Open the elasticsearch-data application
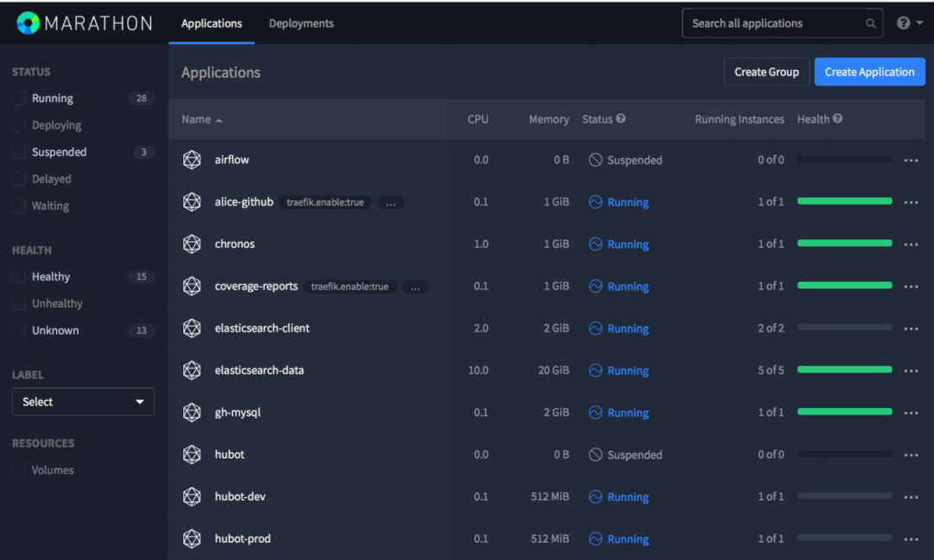 (259, 370)
